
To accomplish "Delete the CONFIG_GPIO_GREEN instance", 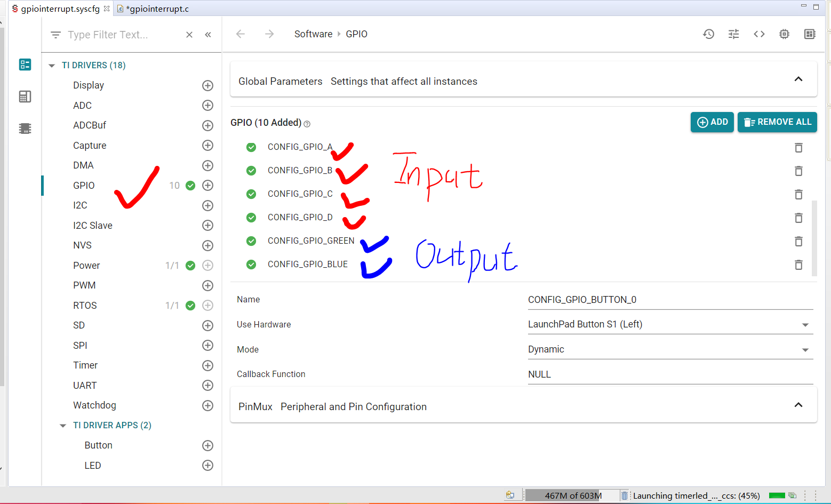I will (798, 242).
